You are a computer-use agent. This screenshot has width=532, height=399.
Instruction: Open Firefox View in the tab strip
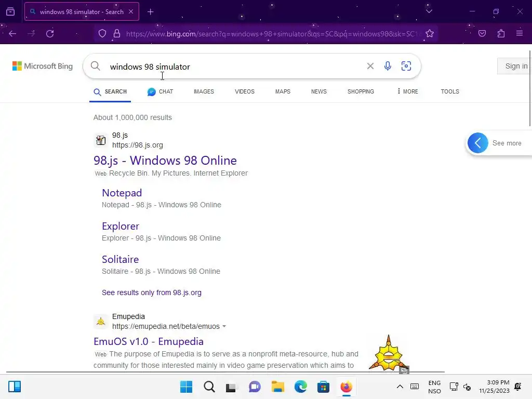[x=10, y=11]
